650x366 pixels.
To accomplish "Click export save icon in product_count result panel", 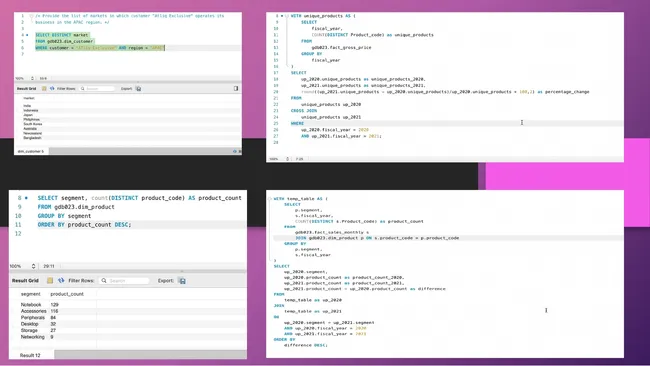I will tap(182, 281).
